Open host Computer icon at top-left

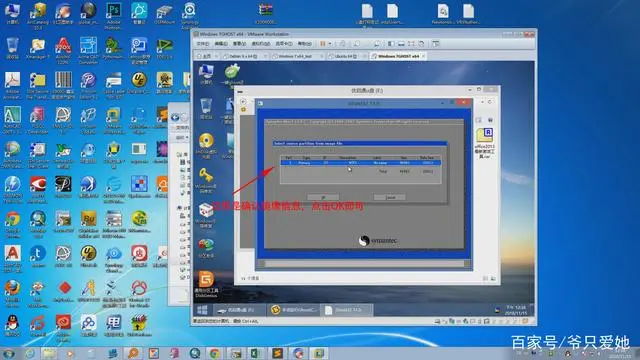tap(12, 12)
